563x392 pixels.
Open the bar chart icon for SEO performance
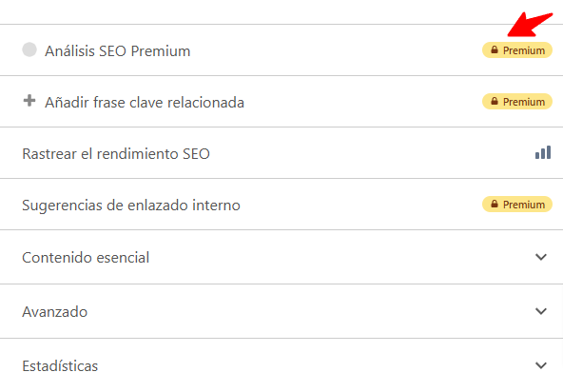pyautogui.click(x=543, y=152)
